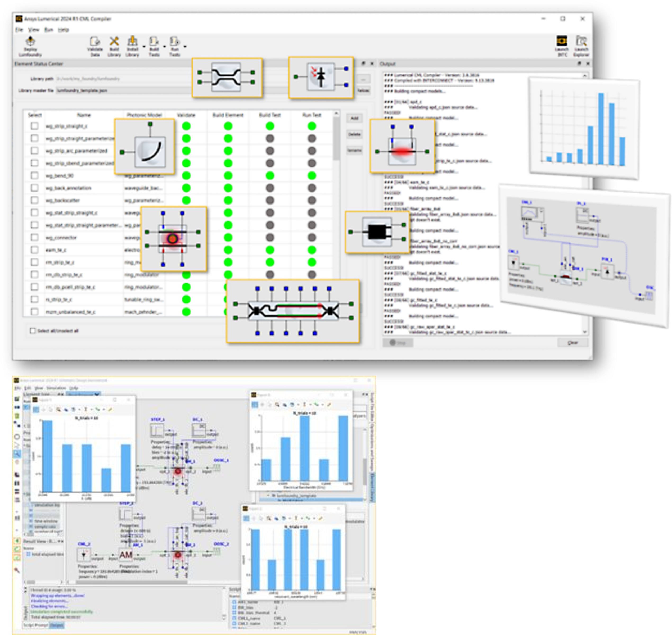Open dropdown arrow next to Install Library
Image resolution: width=672 pixels, height=635 pixels.
click(x=144, y=46)
